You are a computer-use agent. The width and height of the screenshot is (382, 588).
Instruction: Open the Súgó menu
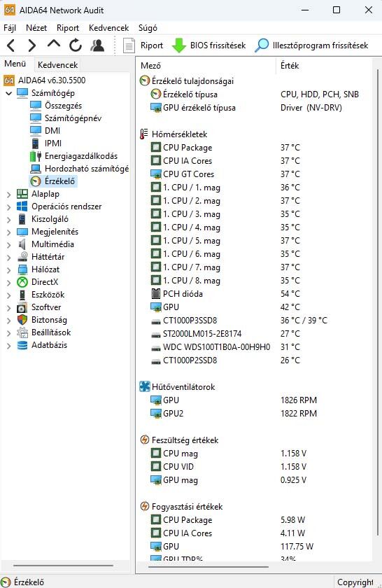coord(148,28)
